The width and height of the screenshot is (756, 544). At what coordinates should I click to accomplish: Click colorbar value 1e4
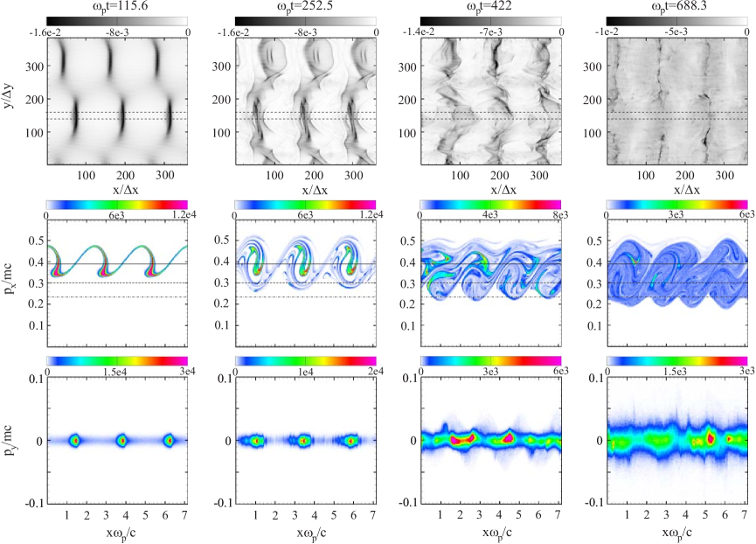click(x=306, y=372)
